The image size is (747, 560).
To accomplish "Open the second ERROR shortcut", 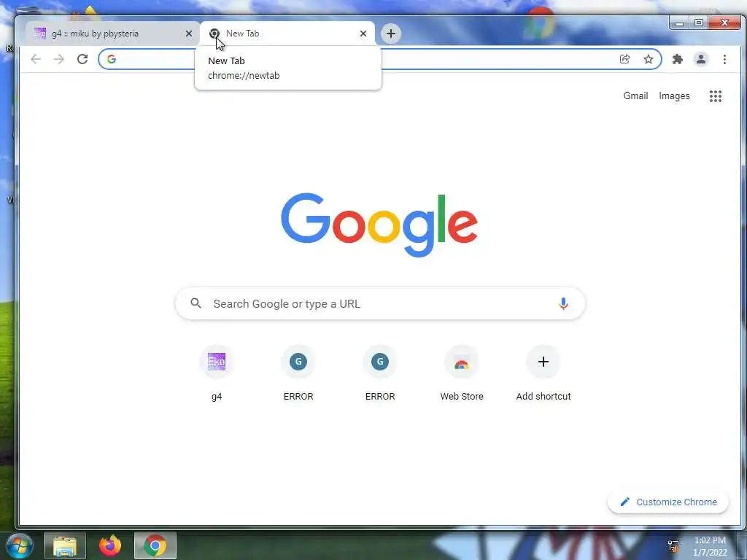I will point(380,374).
